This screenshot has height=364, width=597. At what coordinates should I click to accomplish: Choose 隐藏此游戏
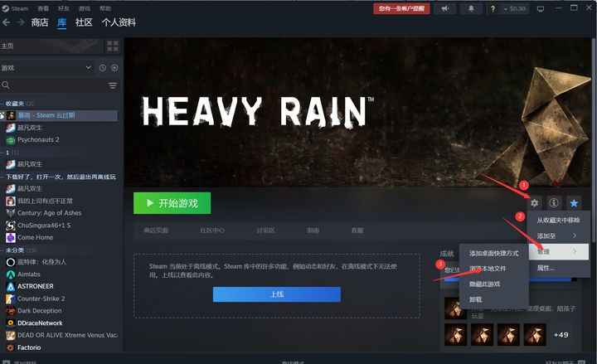494,284
